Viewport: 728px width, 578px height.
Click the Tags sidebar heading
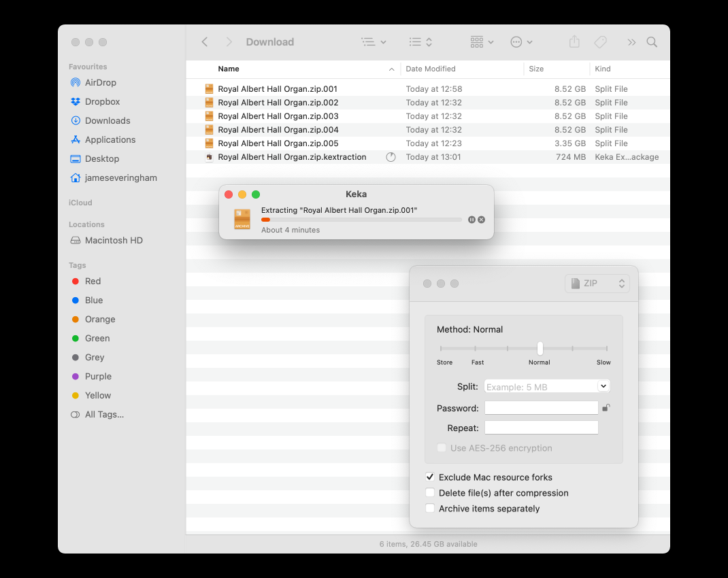pos(77,265)
